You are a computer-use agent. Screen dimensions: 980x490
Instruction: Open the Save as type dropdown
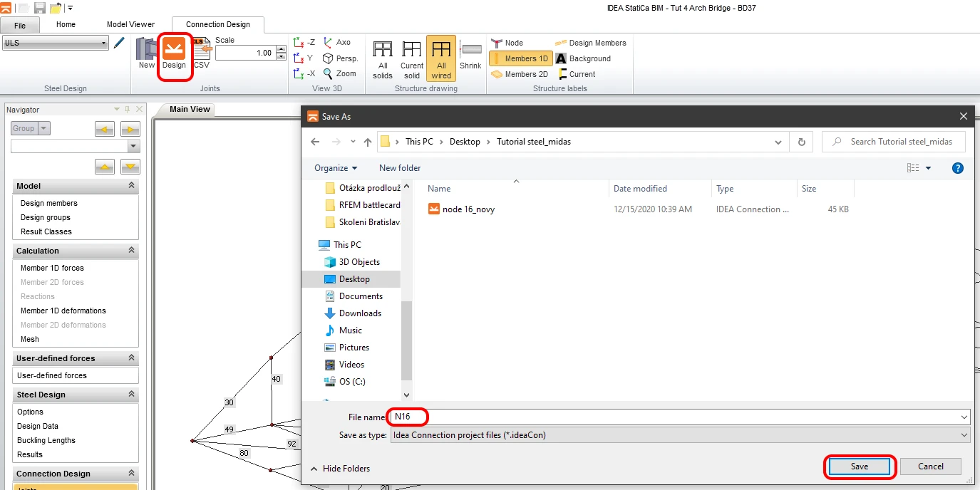click(x=681, y=435)
